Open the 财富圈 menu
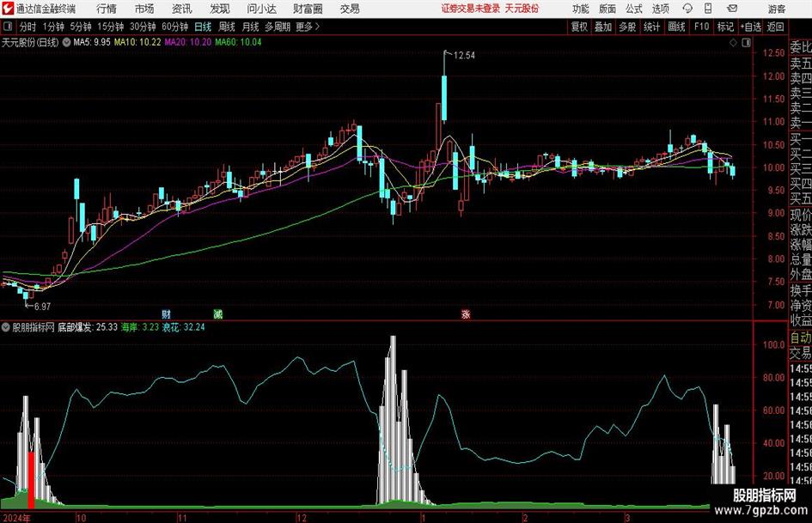The width and height of the screenshot is (812, 523). 308,9
